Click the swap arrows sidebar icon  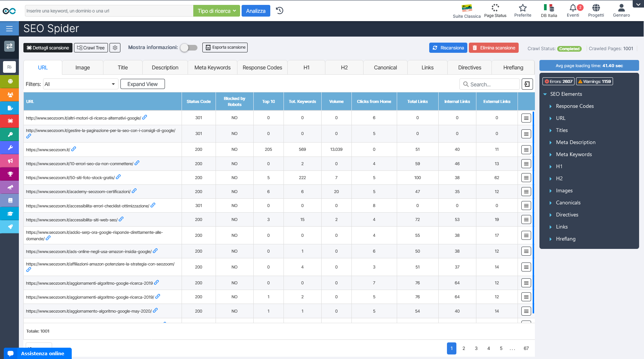click(9, 46)
